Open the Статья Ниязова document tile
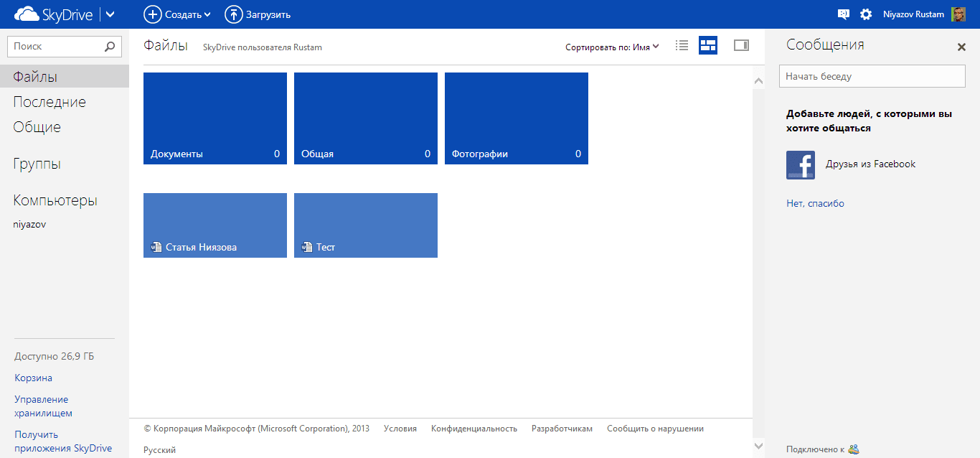This screenshot has height=458, width=980. point(215,225)
